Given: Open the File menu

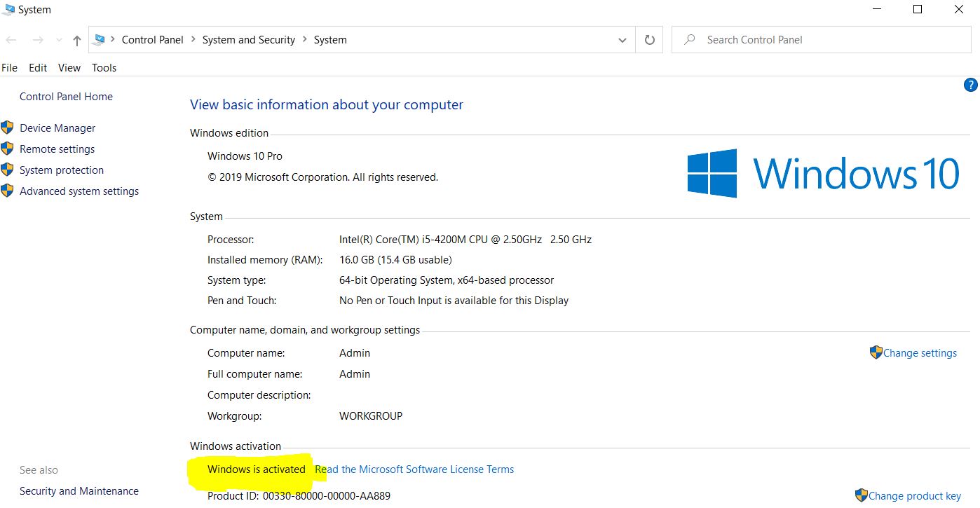Looking at the screenshot, I should point(10,68).
